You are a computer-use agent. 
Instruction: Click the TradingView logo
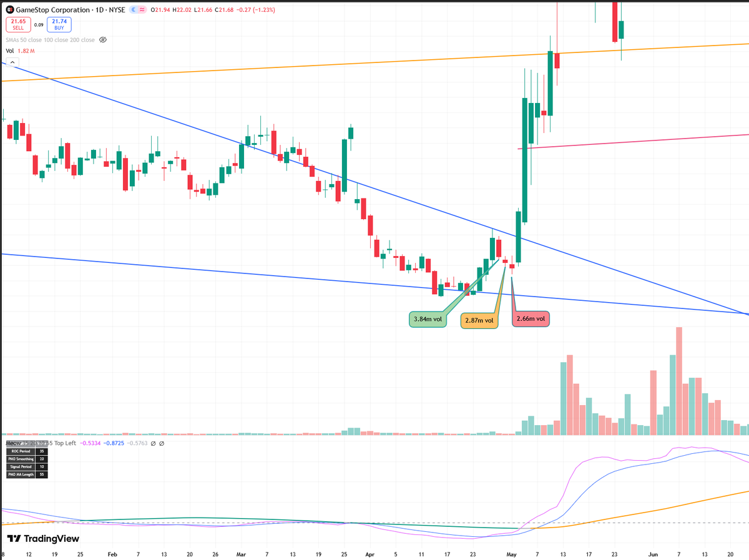43,538
